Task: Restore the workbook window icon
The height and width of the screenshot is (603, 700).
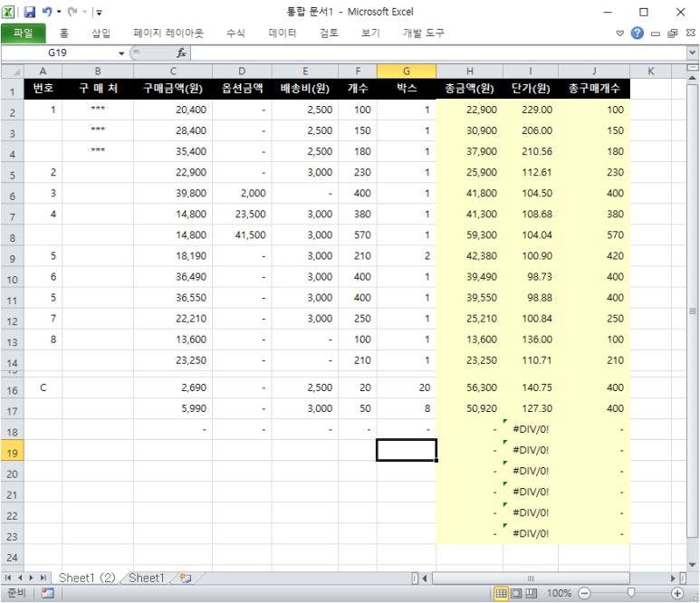Action: coord(672,33)
